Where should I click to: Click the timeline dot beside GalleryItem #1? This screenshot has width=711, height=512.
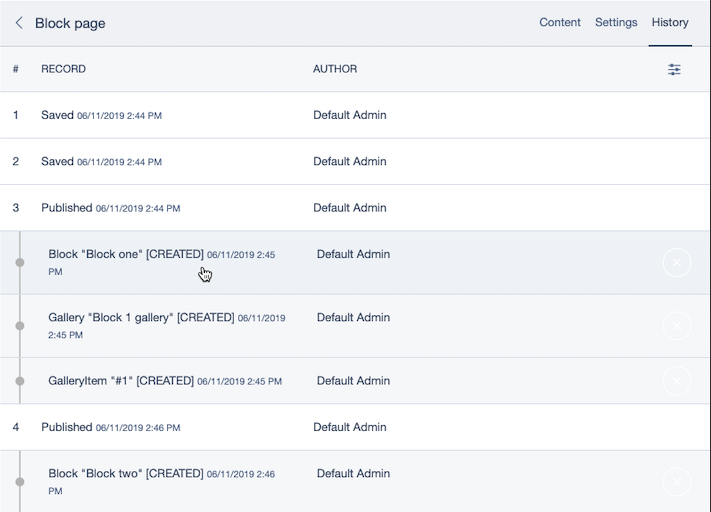pos(20,381)
